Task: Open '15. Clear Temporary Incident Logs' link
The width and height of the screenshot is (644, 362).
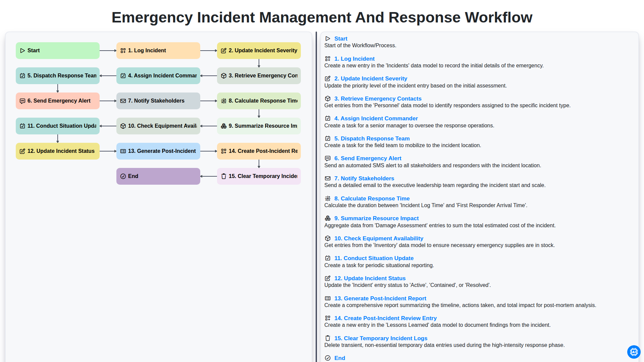Action: click(381, 338)
